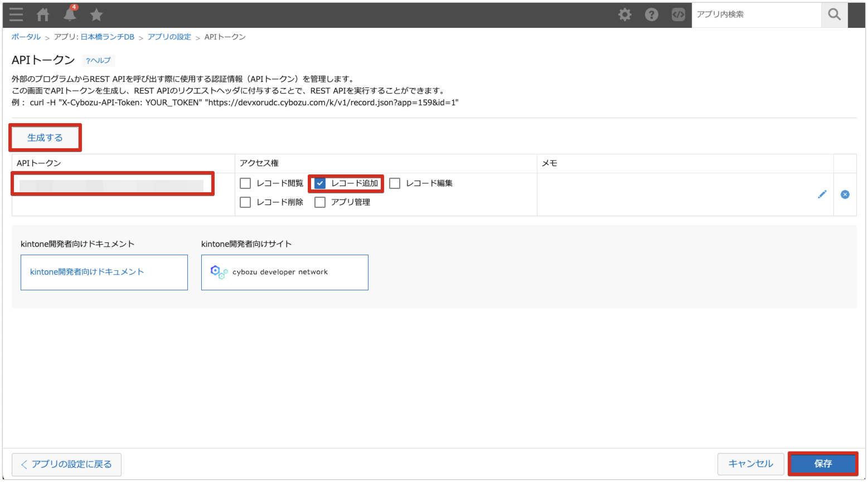Click the cybozu developer network logo
Image resolution: width=868 pixels, height=482 pixels.
pos(219,272)
